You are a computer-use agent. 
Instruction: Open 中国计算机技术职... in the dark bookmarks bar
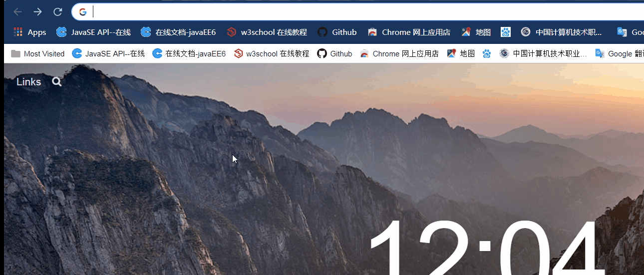point(562,32)
